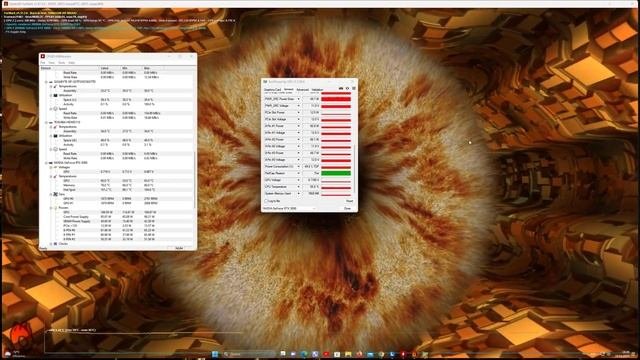Select the Core Power Supply row
Viewport: 640px width, 360px height.
(x=116, y=217)
